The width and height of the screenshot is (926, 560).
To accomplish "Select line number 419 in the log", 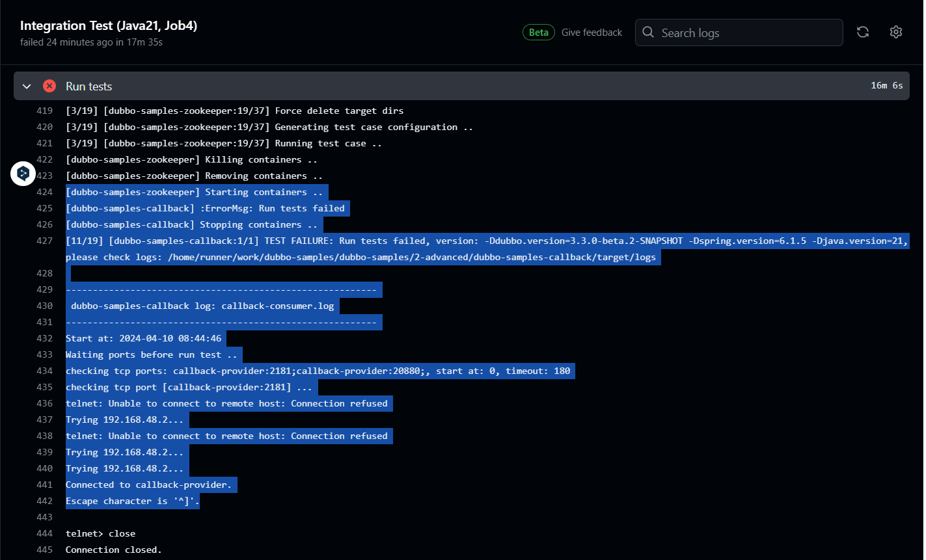I will 44,111.
